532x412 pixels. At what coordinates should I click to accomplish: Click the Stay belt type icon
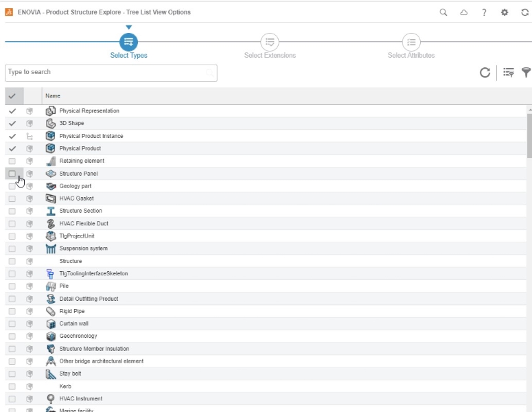(x=51, y=374)
